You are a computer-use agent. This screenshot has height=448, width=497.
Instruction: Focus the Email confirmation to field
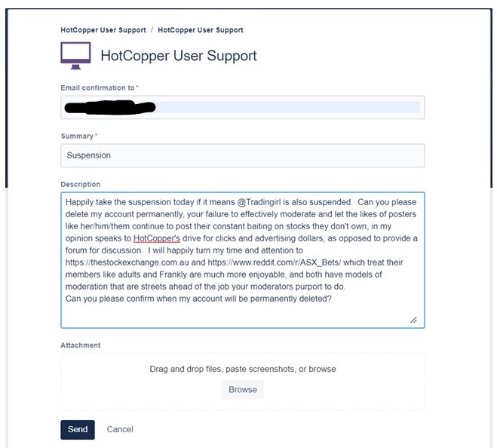click(287, 107)
